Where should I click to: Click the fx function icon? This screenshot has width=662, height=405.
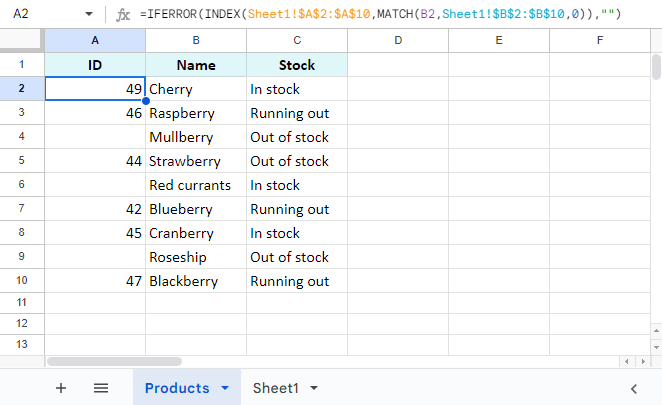click(123, 14)
